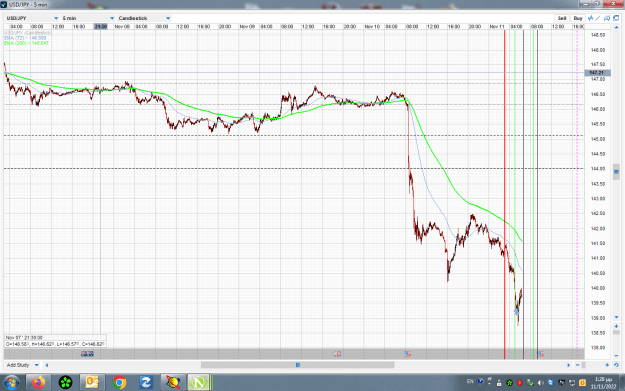Click the economic event flag near Nov 09 16:00
Screen dimensions: 625x391
(x=337, y=354)
